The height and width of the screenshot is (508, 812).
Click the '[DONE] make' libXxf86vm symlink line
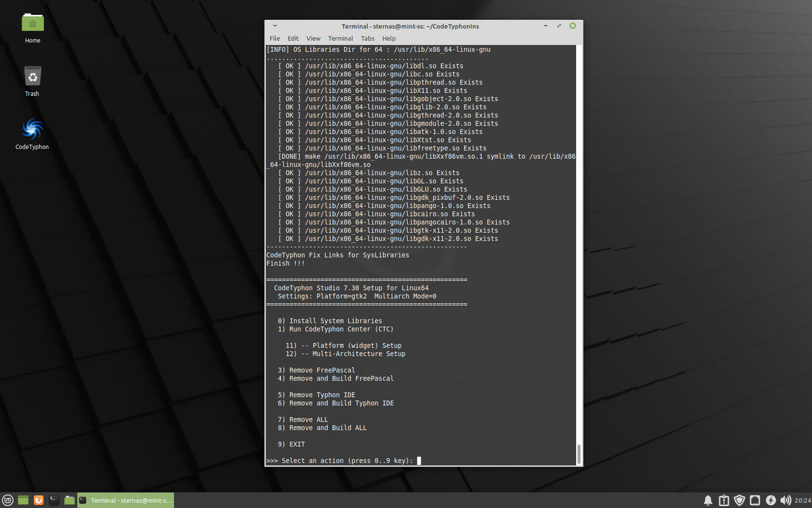pyautogui.click(x=420, y=160)
